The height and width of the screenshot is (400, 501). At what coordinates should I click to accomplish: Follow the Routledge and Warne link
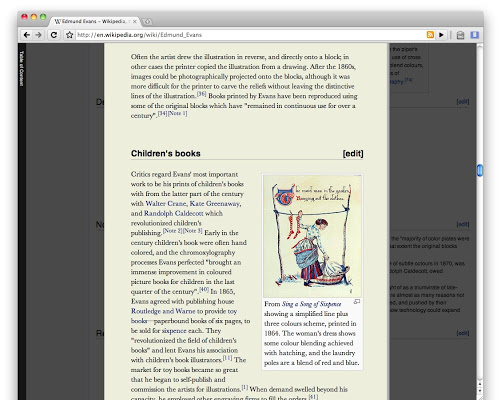163,311
